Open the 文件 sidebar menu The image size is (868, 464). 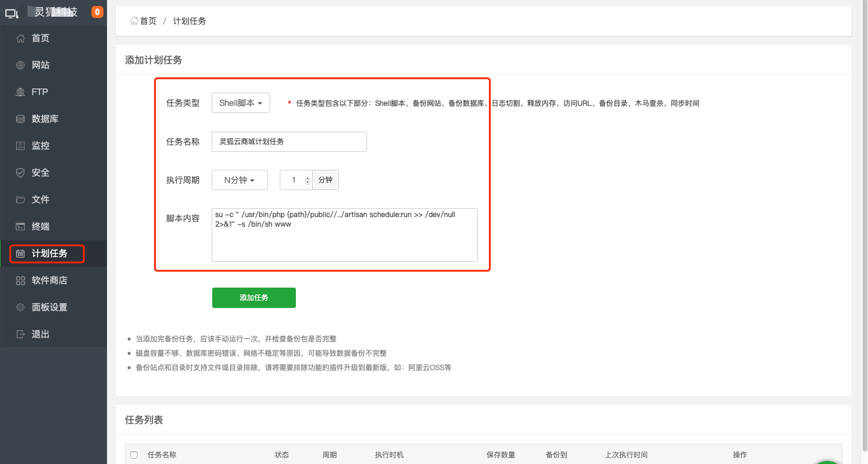coord(53,200)
